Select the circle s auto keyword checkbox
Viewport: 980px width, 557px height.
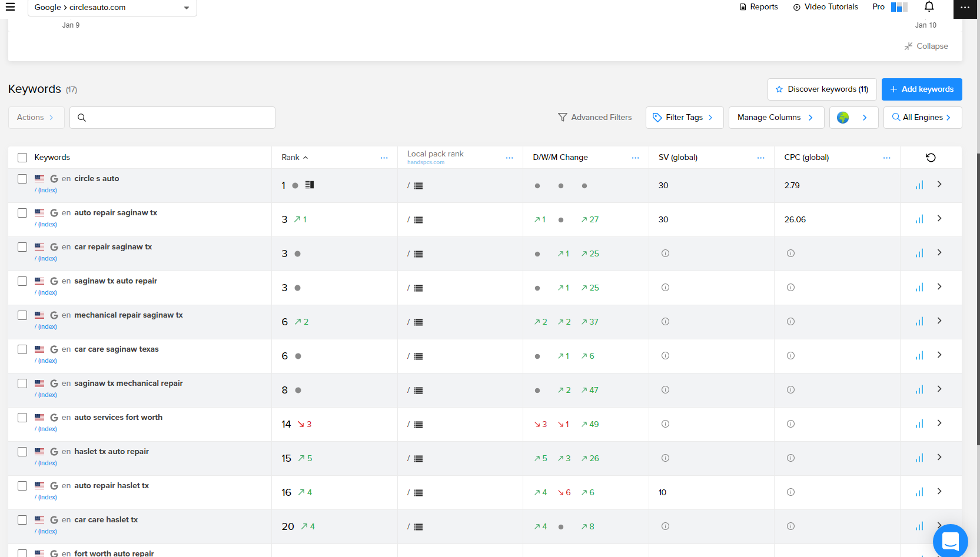22,179
